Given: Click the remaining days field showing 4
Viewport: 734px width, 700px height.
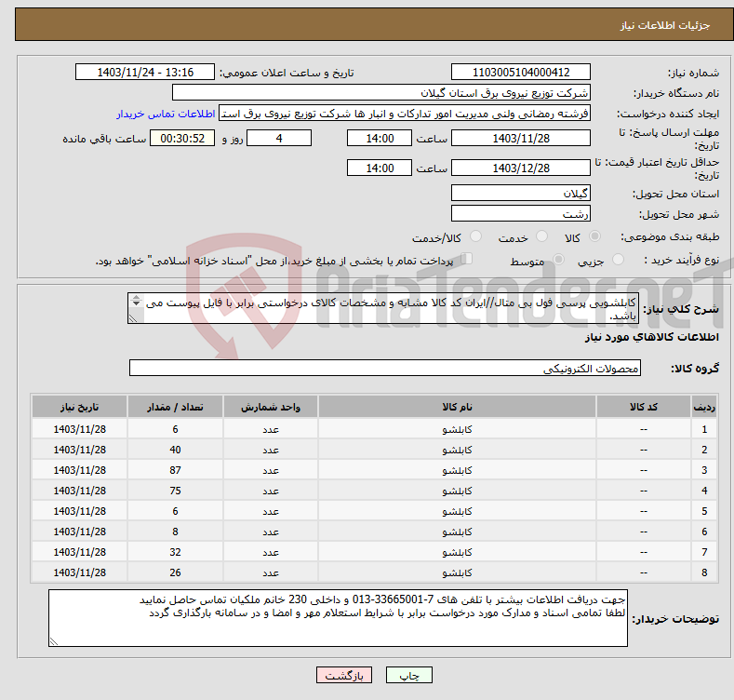Looking at the screenshot, I should tap(279, 138).
